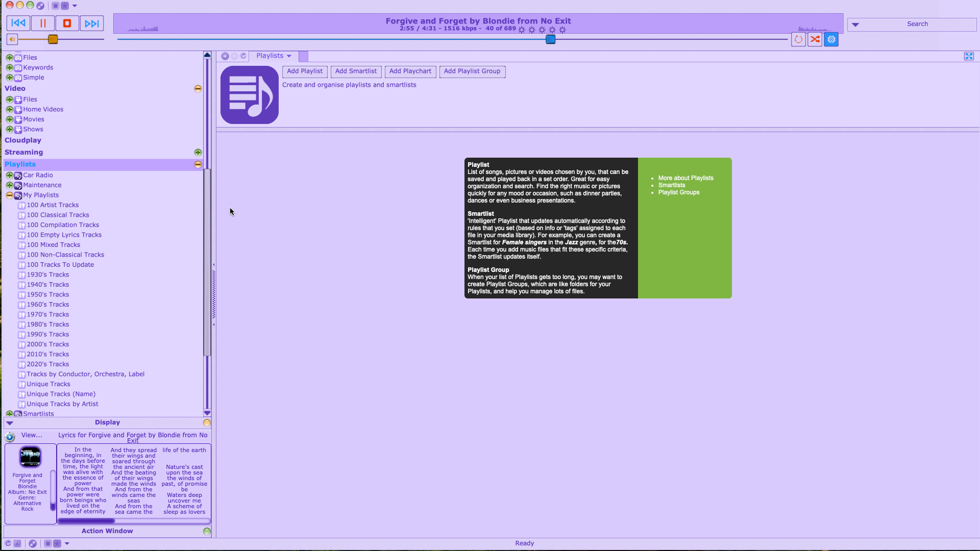Click the equalizer/settings gear icon
The width and height of the screenshot is (980, 551).
[x=831, y=39]
